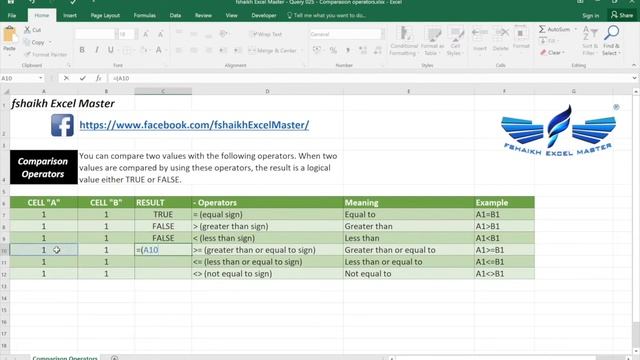640x360 pixels.
Task: Open the fshaikhExcelMaster Facebook link
Action: pyautogui.click(x=194, y=125)
